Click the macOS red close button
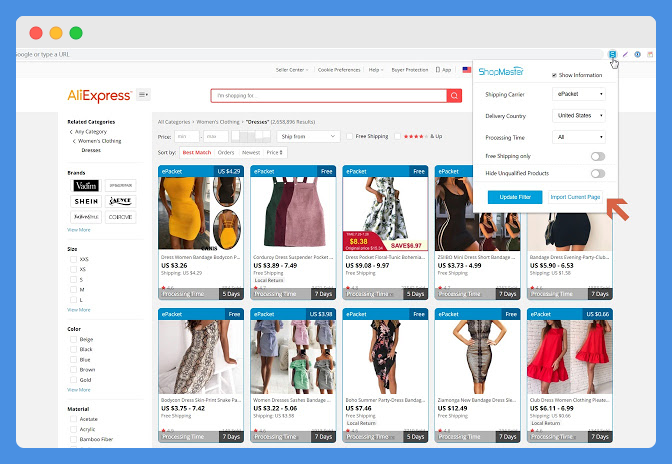 (36, 33)
